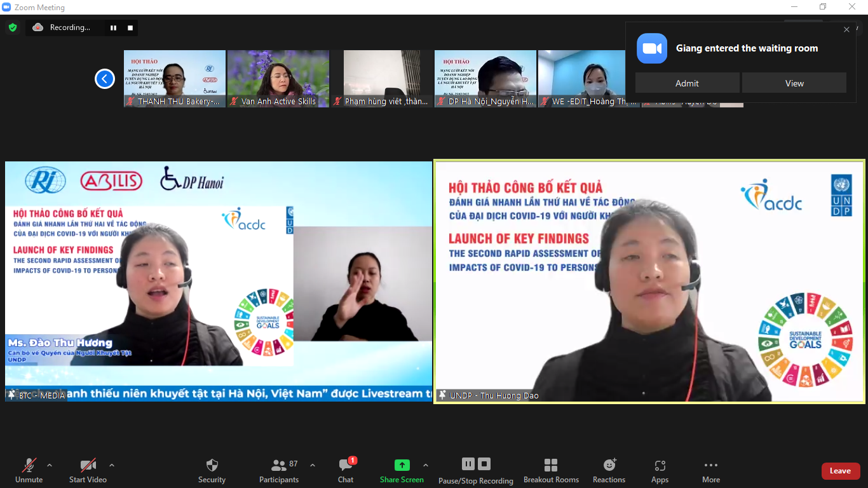The height and width of the screenshot is (488, 868).
Task: Select the BTC - MEDIA video tile
Action: click(219, 281)
